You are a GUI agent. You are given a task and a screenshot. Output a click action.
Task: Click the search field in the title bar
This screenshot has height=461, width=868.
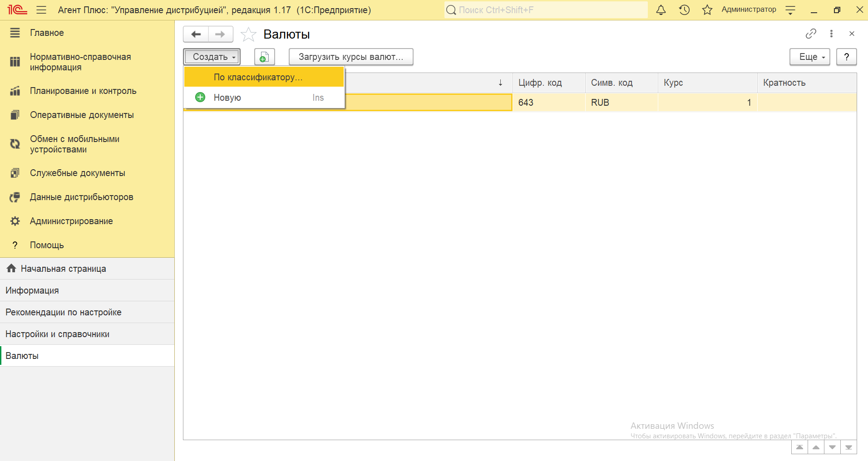coord(546,10)
